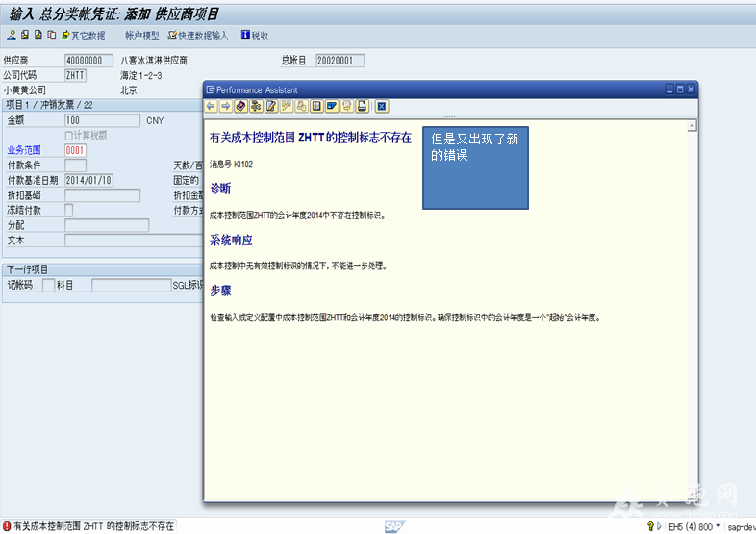Click the red copy-pages icon in the main toolbar
The width and height of the screenshot is (756, 534).
coord(52,36)
